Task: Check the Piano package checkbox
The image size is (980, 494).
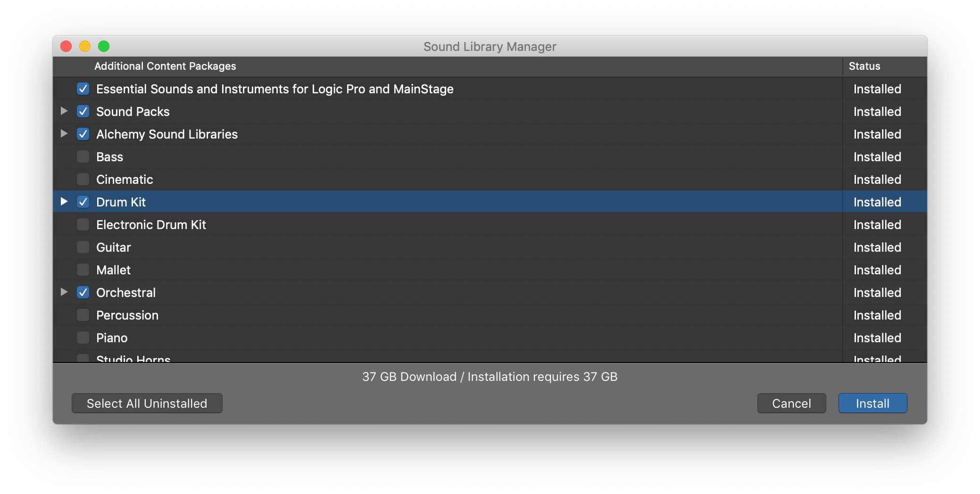Action: 83,338
